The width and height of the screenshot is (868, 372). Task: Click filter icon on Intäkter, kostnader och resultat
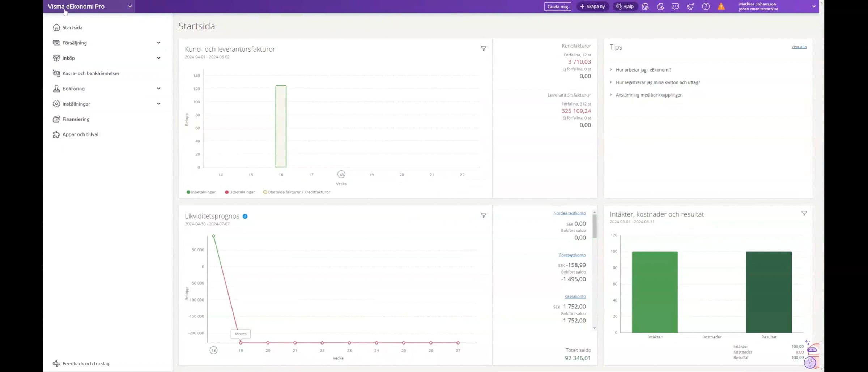pyautogui.click(x=804, y=214)
